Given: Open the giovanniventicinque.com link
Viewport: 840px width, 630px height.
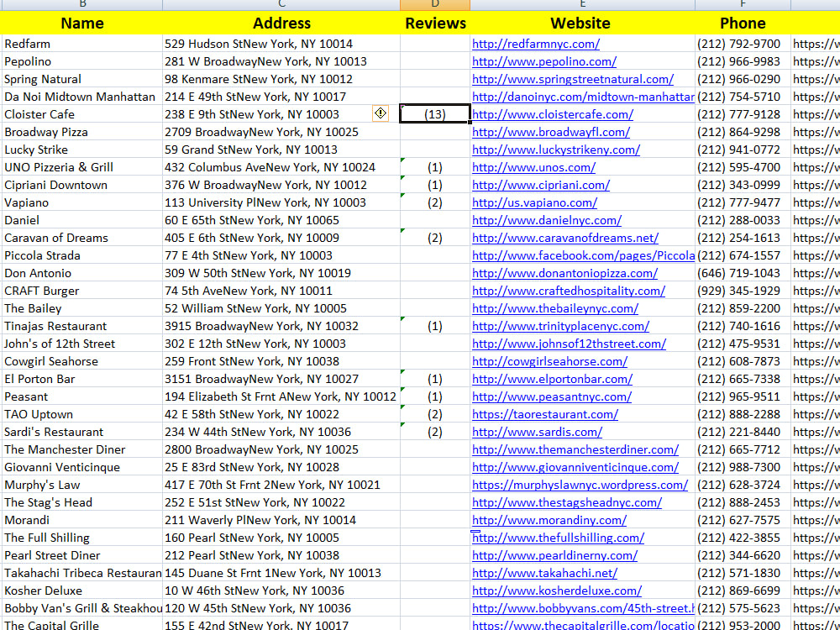Looking at the screenshot, I should (x=575, y=468).
